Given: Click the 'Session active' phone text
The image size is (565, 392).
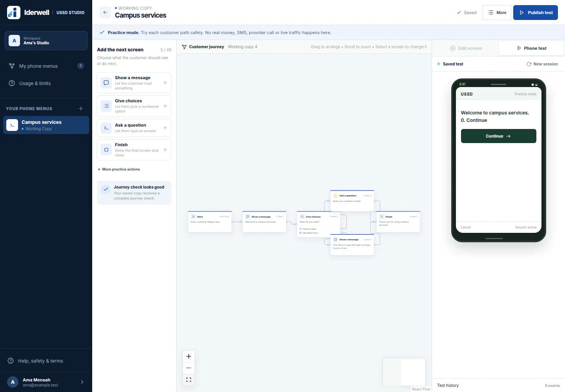Looking at the screenshot, I should coord(526,227).
